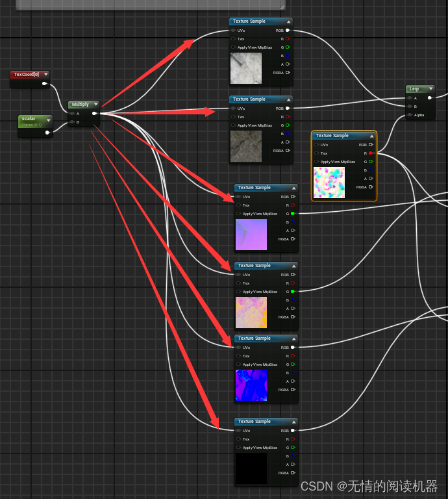The image size is (448, 499).
Task: Click the Multiply node output pin
Action: [94, 113]
